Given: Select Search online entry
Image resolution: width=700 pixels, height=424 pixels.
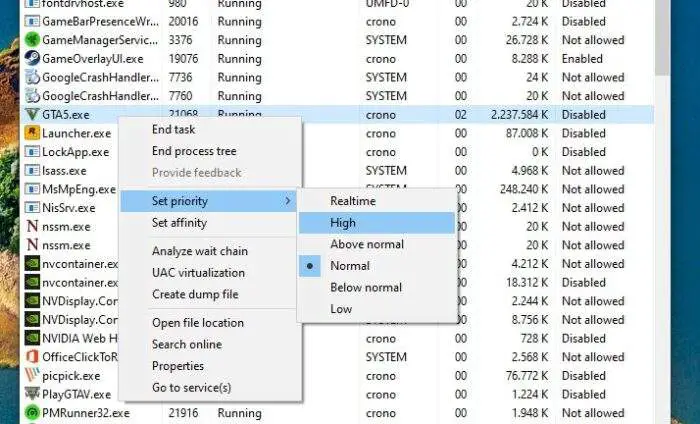Looking at the screenshot, I should point(187,344).
